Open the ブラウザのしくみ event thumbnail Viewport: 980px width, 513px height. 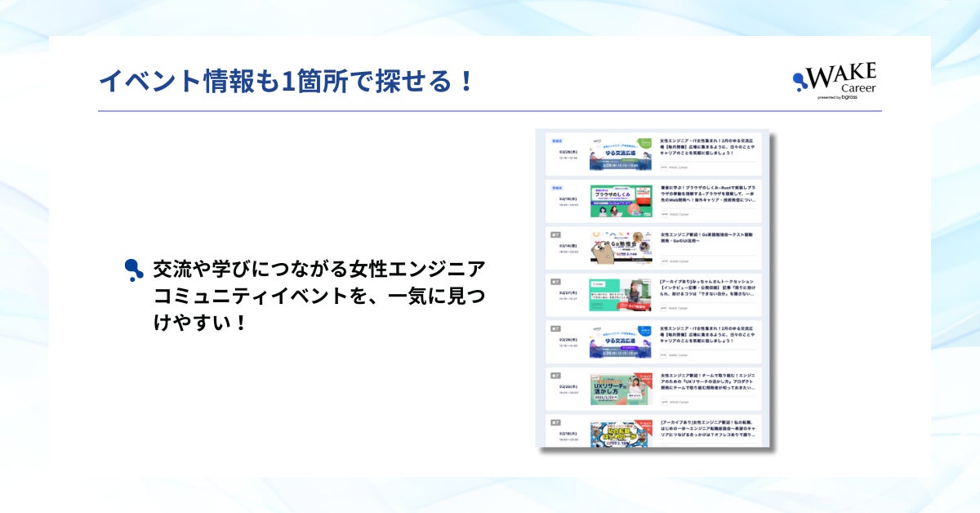pos(621,201)
